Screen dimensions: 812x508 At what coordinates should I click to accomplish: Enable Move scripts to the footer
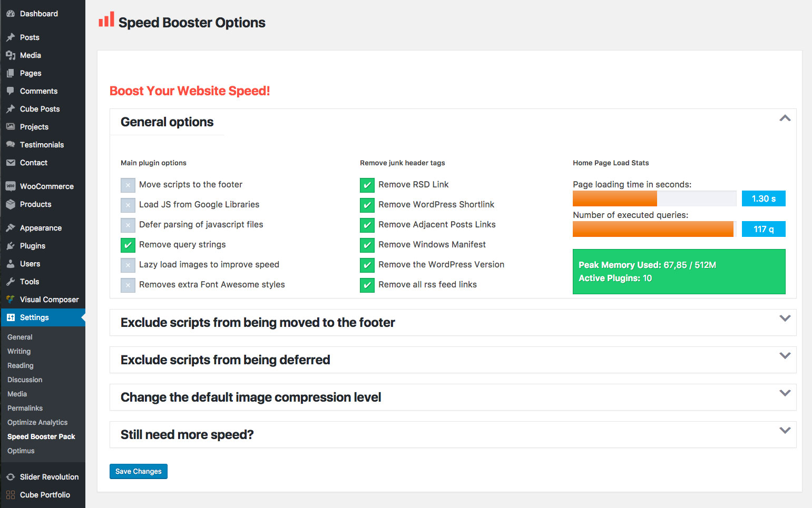click(128, 185)
